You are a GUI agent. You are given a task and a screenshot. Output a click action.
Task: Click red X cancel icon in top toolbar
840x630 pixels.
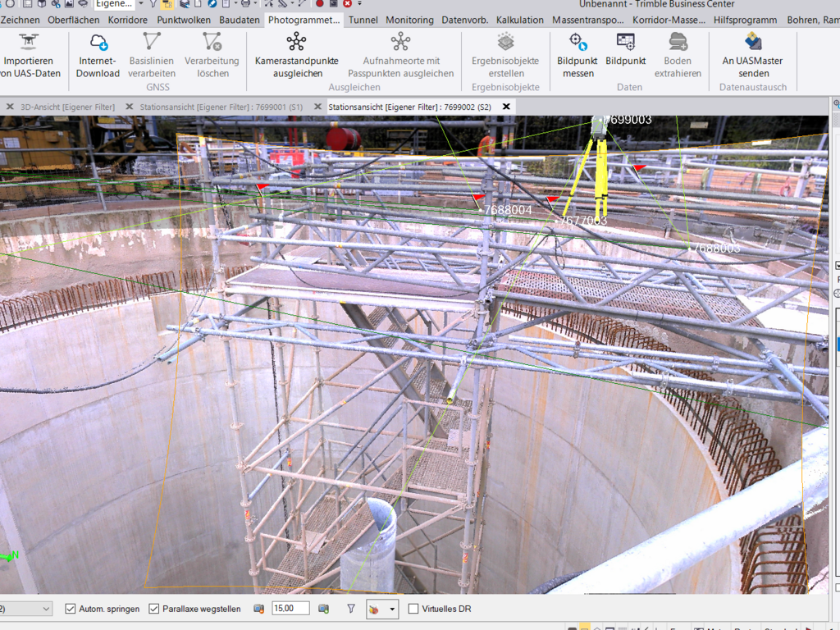click(347, 4)
